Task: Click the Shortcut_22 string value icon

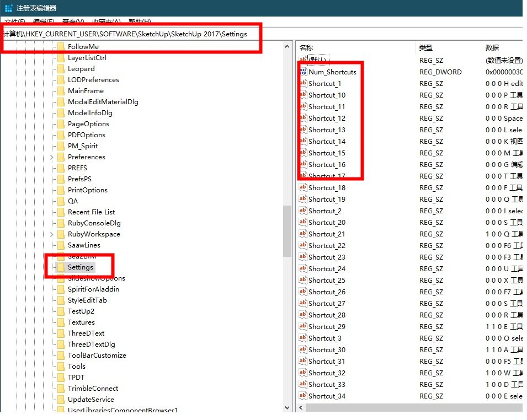Action: 303,245
